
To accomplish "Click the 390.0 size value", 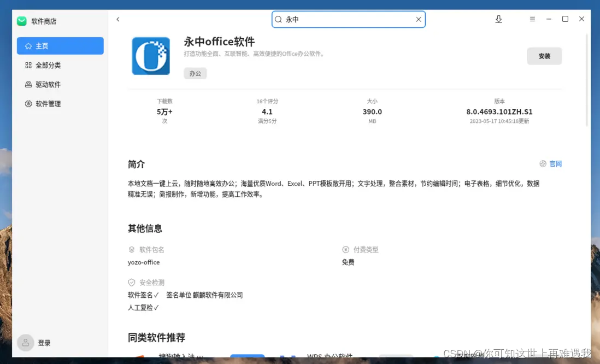I will coord(372,111).
